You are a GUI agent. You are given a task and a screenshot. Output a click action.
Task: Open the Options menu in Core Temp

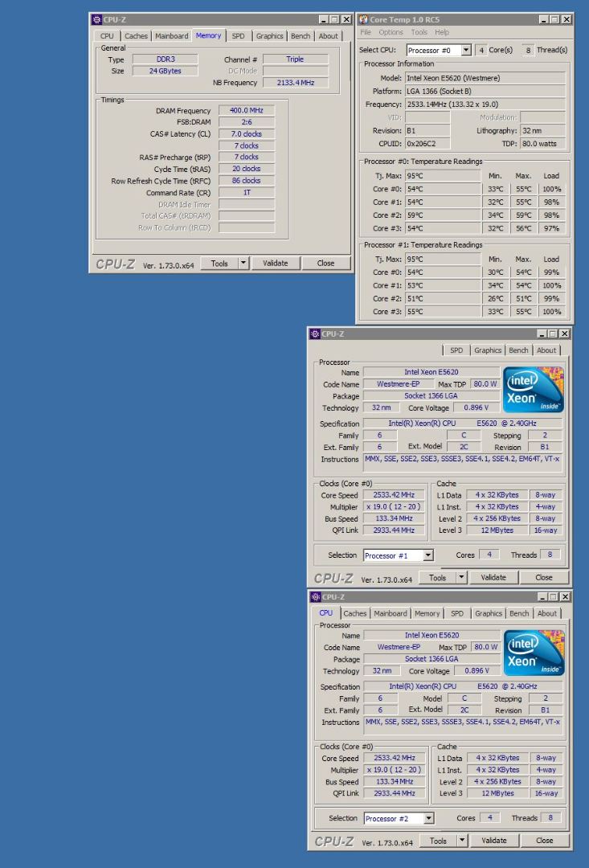coord(391,32)
